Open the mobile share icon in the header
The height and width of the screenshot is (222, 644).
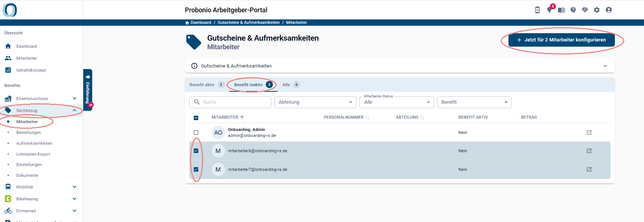coord(537,10)
